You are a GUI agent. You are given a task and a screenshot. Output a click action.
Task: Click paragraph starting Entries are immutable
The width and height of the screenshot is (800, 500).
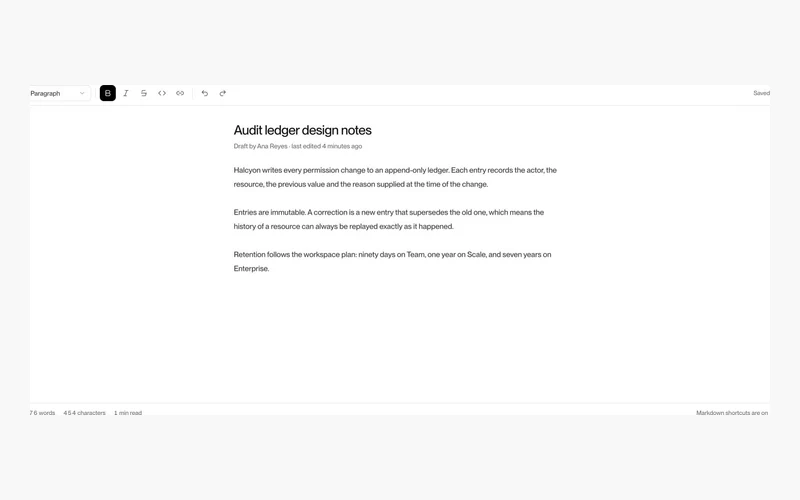pyautogui.click(x=389, y=219)
